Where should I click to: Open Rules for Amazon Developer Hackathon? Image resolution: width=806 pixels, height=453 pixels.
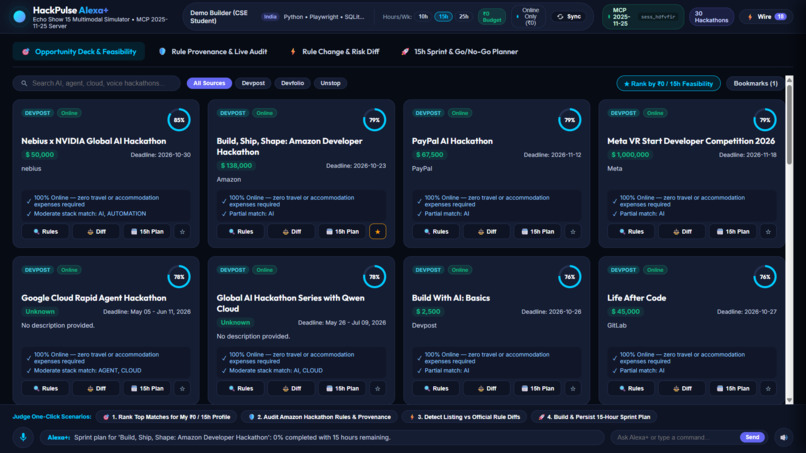[240, 231]
